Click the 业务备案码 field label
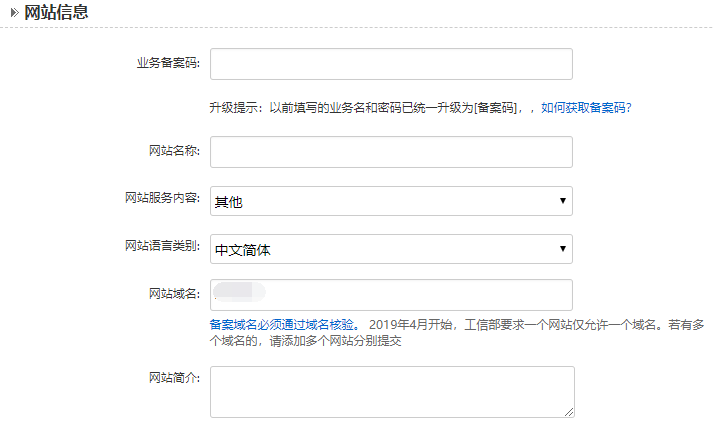 [x=168, y=63]
